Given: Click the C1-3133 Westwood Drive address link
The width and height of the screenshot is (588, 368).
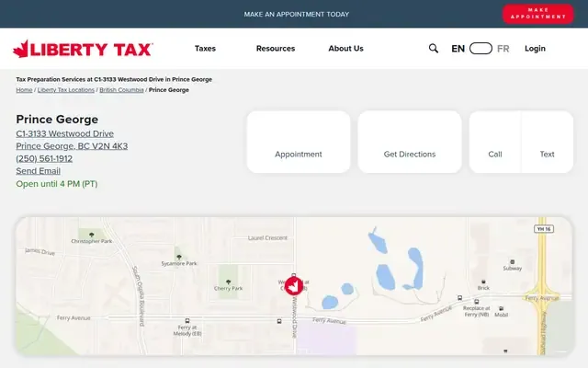Looking at the screenshot, I should [65, 133].
